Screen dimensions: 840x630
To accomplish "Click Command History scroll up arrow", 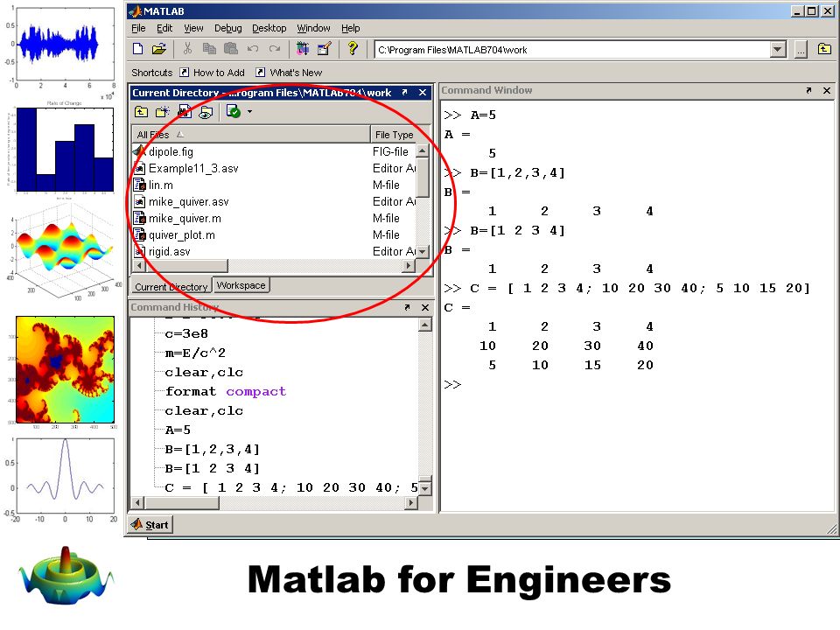I will tap(425, 325).
